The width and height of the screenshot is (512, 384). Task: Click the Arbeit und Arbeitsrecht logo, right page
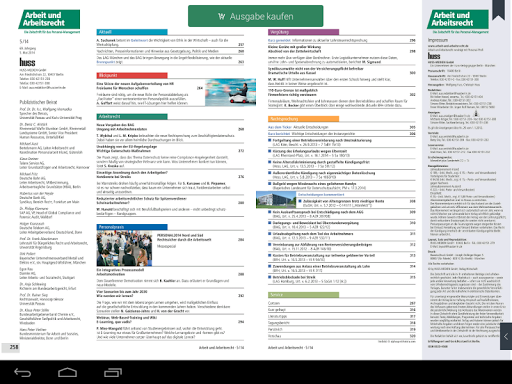click(x=458, y=19)
